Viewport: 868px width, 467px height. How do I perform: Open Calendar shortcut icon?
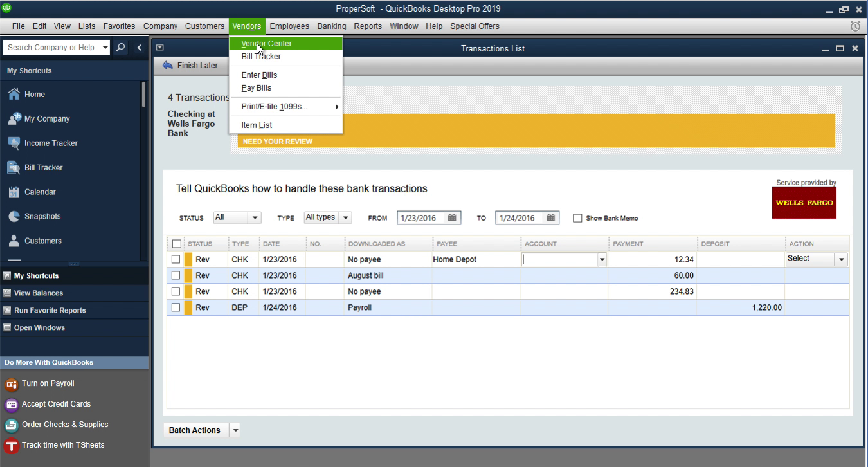[14, 192]
